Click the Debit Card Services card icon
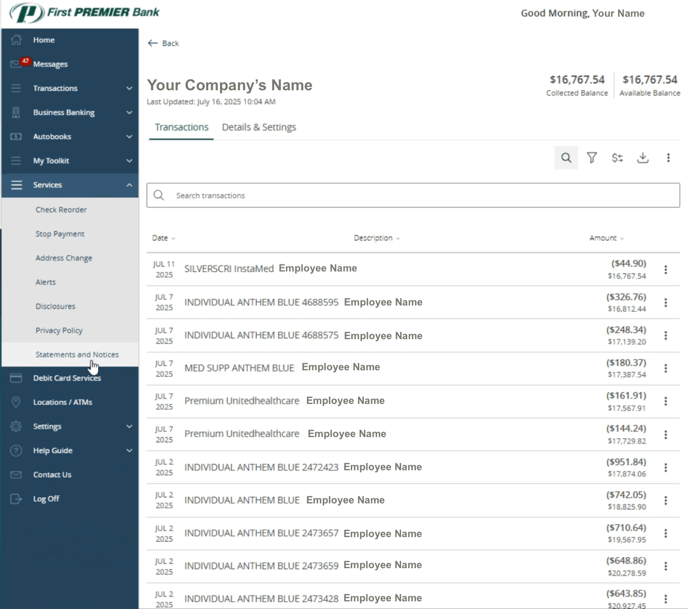This screenshot has height=609, width=688. click(x=16, y=378)
